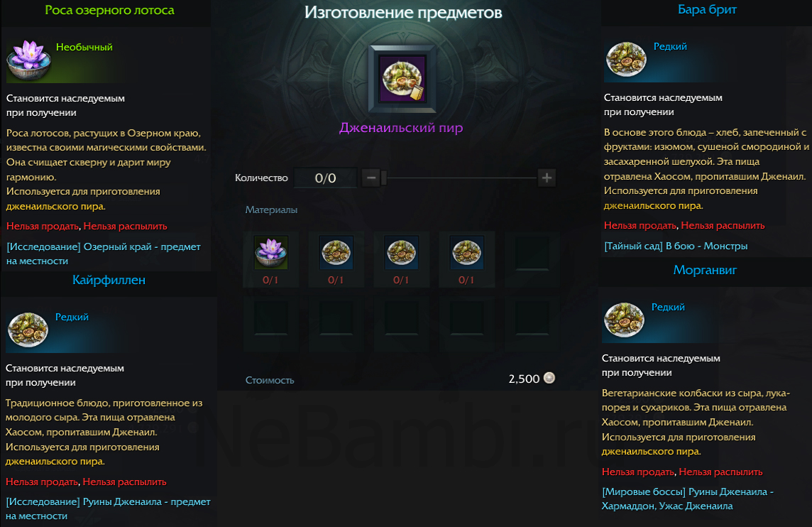The height and width of the screenshot is (527, 812).
Task: Click the Роса озерного лотоса tooltip icon
Action: [29, 60]
